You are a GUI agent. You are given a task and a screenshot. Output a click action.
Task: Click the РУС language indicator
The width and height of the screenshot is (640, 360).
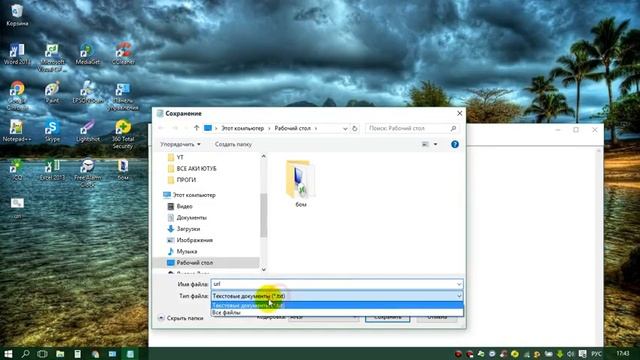(597, 354)
